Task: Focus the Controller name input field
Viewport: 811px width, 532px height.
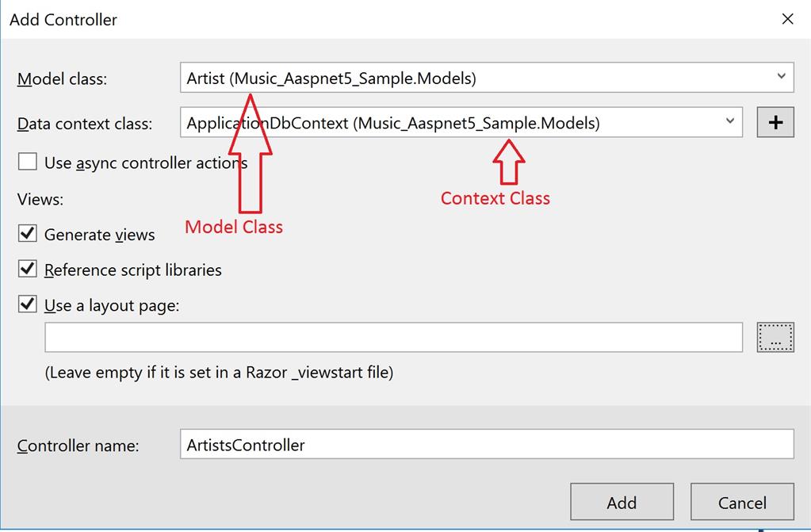Action: (x=486, y=445)
